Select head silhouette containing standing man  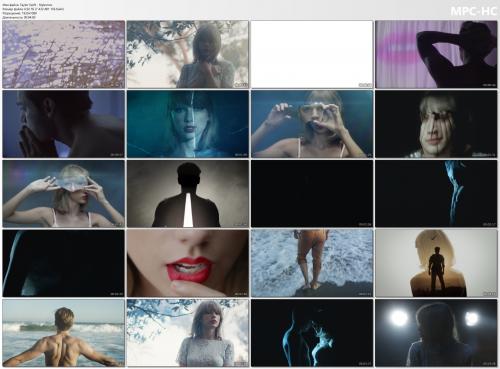436,263
